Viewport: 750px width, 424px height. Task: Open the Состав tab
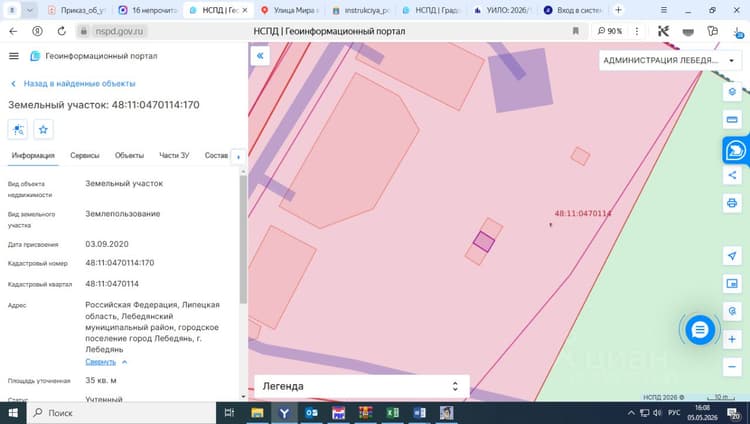pos(216,156)
